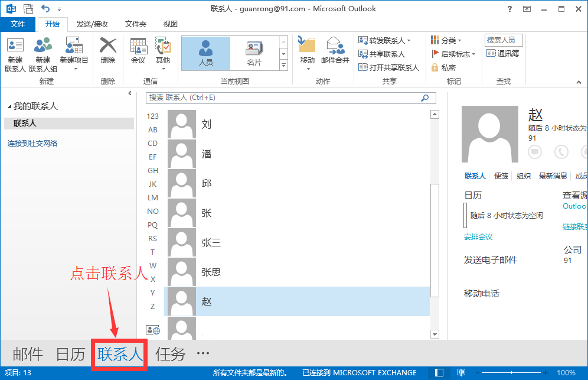
Task: Switch to Tasks (任务) in the navigation bar
Action: 171,354
